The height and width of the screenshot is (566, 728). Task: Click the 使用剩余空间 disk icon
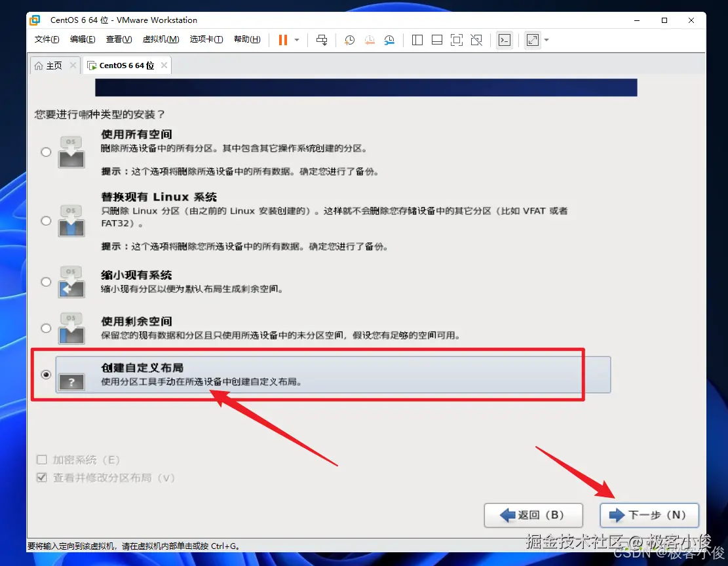[71, 328]
